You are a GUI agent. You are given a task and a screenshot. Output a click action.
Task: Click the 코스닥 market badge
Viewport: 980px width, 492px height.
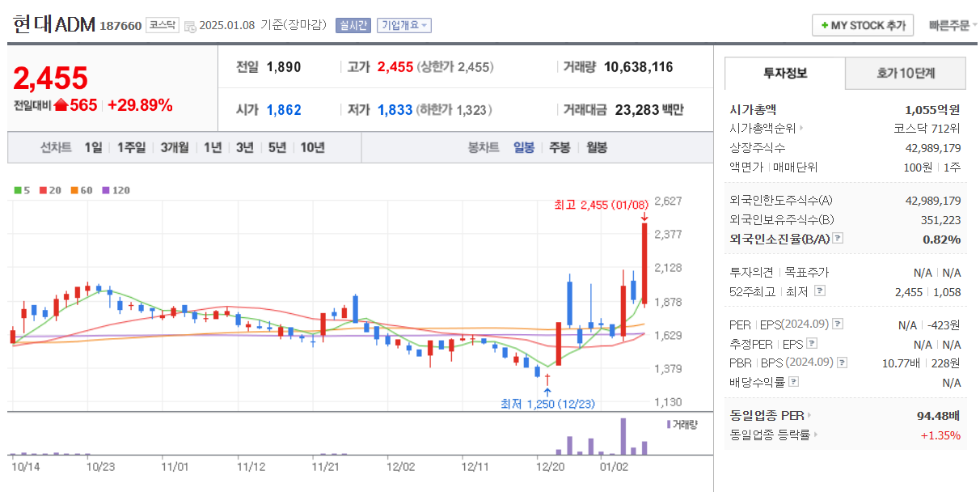pyautogui.click(x=162, y=25)
